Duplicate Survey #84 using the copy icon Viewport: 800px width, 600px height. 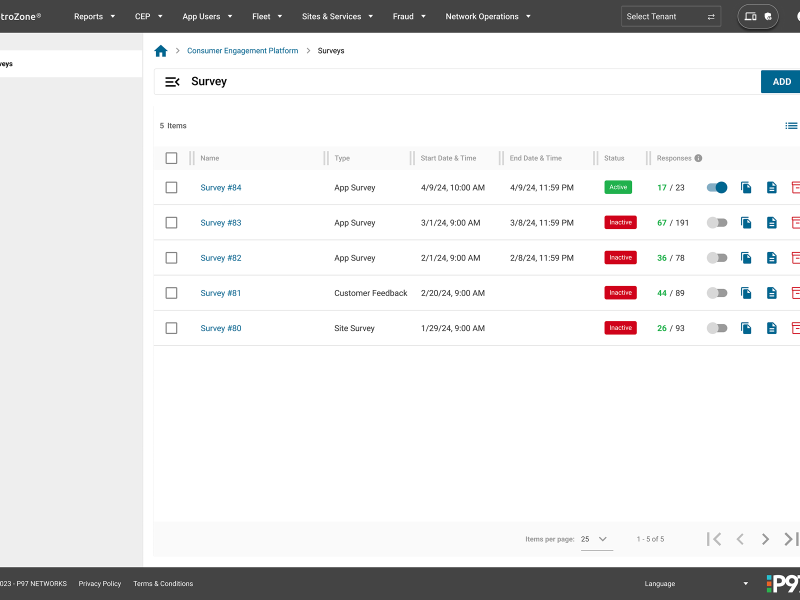coord(746,187)
